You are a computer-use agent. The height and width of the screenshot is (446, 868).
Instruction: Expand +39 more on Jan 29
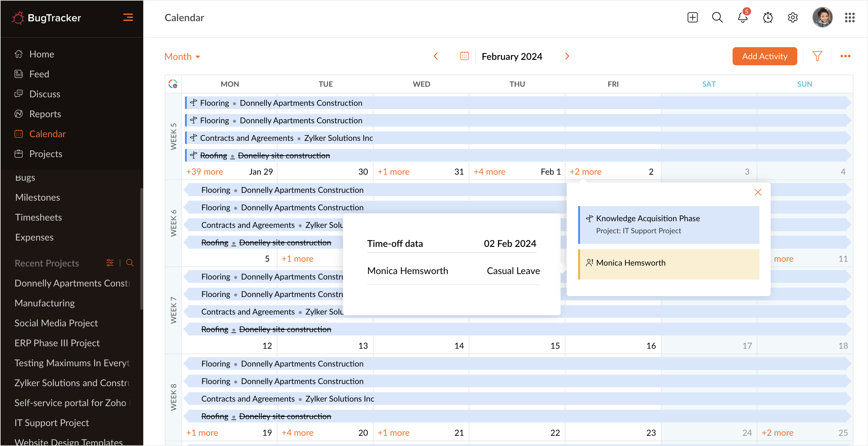click(x=205, y=172)
